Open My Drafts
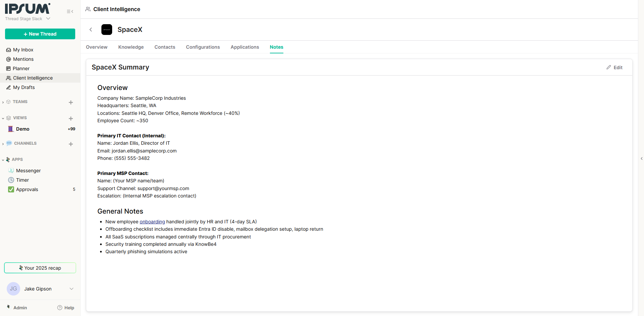The height and width of the screenshot is (316, 644). tap(24, 87)
